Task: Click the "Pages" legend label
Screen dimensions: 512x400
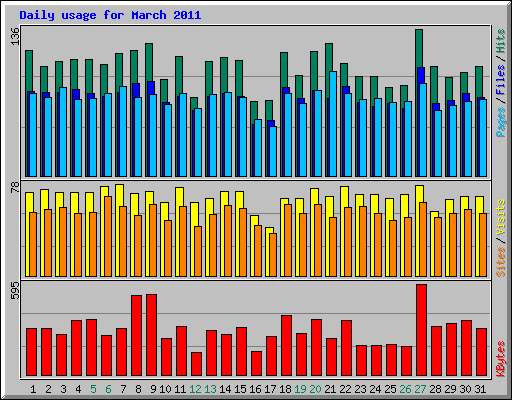Action: (501, 122)
